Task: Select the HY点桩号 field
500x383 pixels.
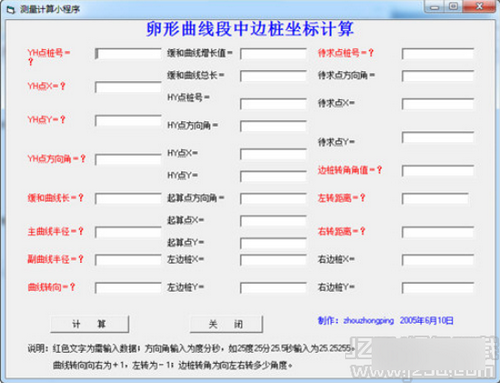Action: point(273,104)
